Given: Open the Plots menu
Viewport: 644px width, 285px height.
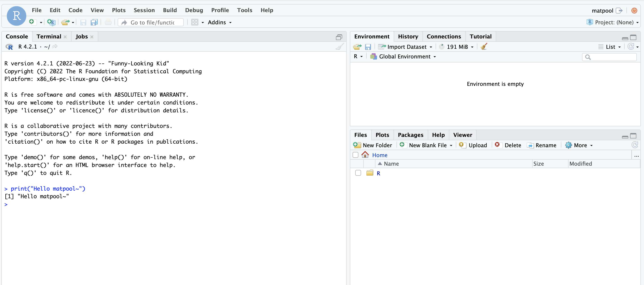Looking at the screenshot, I should click(x=119, y=10).
